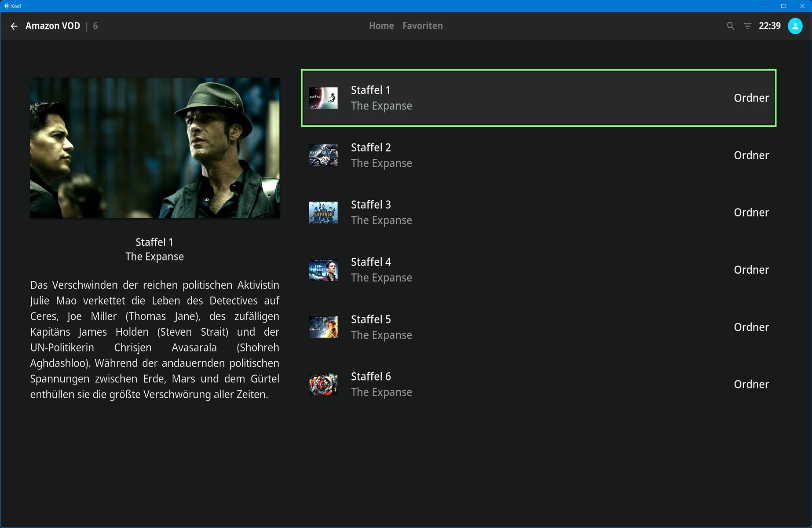Viewport: 812px width, 528px height.
Task: Select the Staffel 4 thumbnail
Action: (323, 270)
